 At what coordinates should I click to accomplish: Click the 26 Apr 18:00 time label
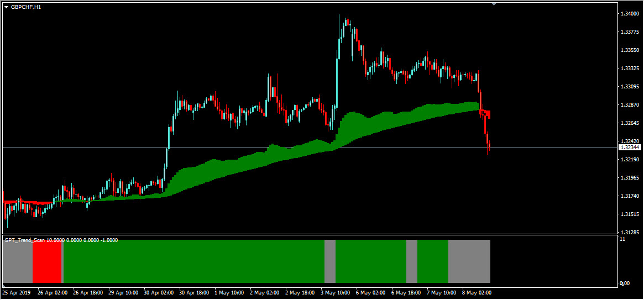pyautogui.click(x=88, y=293)
